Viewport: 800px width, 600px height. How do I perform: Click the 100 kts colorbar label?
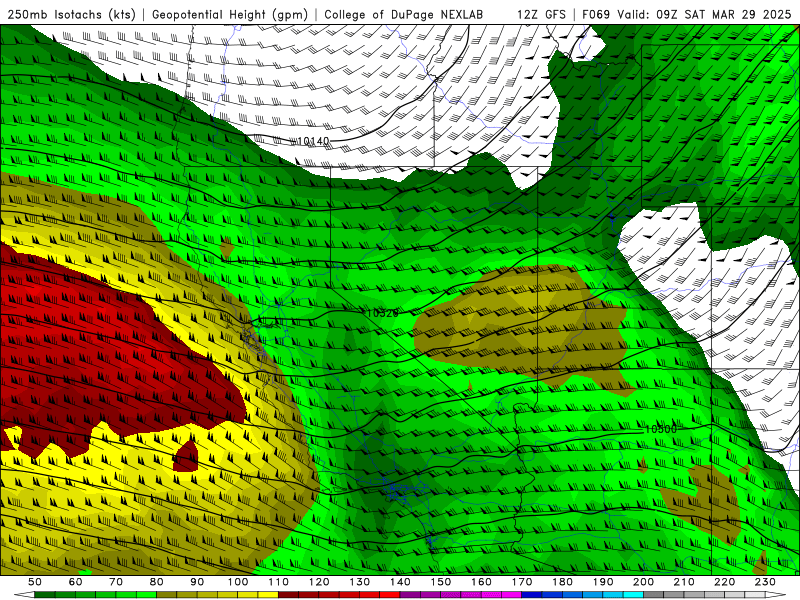tap(238, 582)
